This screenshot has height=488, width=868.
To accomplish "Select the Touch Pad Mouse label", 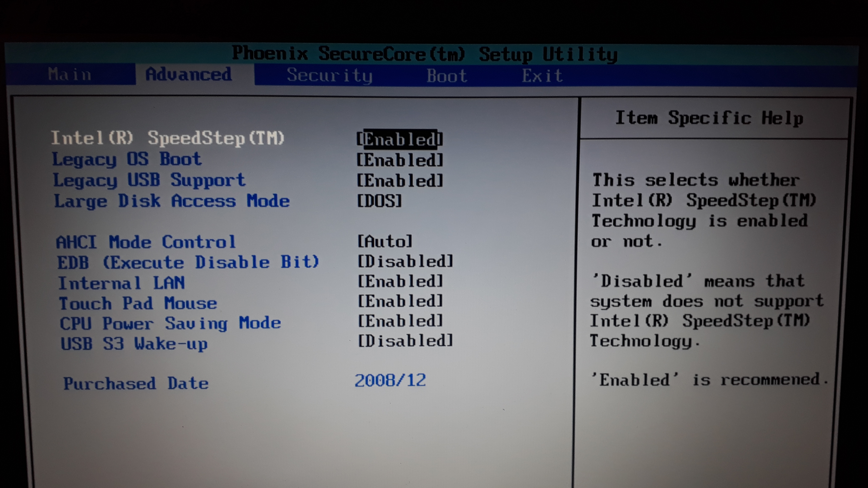I will (138, 303).
